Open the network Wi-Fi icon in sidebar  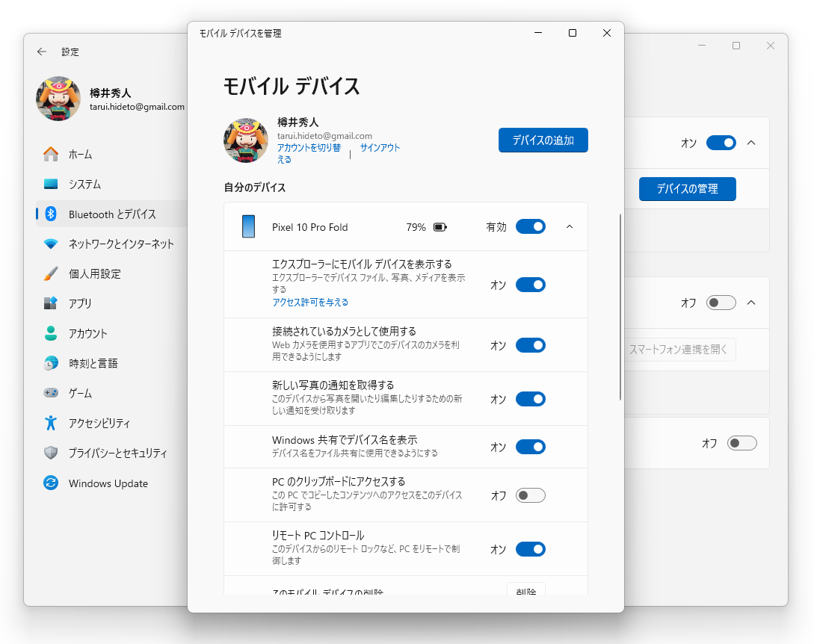[51, 244]
